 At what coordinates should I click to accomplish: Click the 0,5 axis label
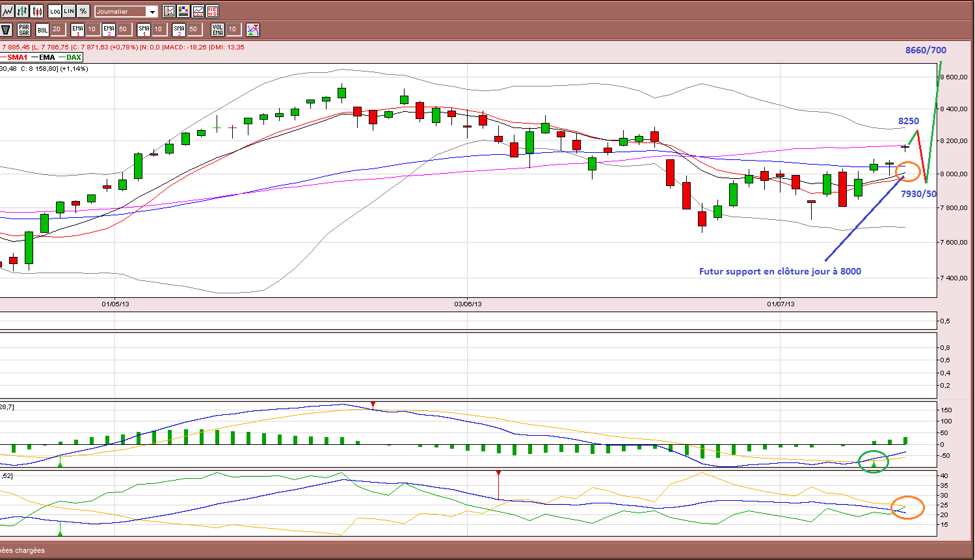point(945,321)
